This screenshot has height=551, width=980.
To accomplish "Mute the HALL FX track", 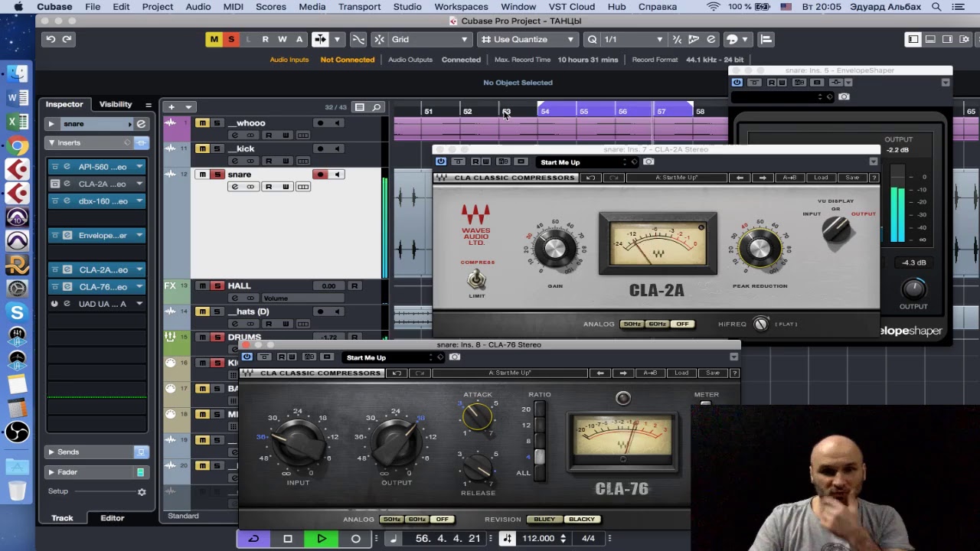I will 202,286.
